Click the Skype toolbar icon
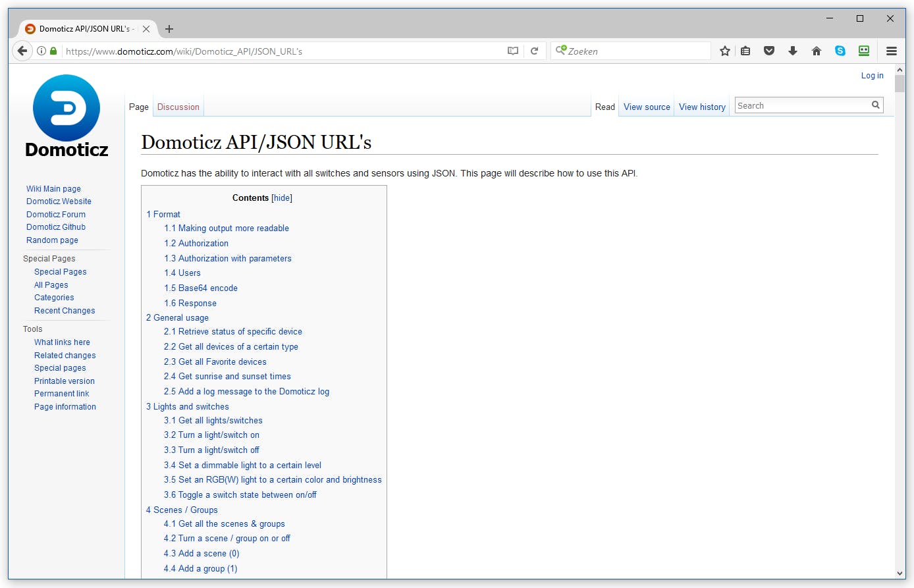The height and width of the screenshot is (588, 914). (x=840, y=51)
